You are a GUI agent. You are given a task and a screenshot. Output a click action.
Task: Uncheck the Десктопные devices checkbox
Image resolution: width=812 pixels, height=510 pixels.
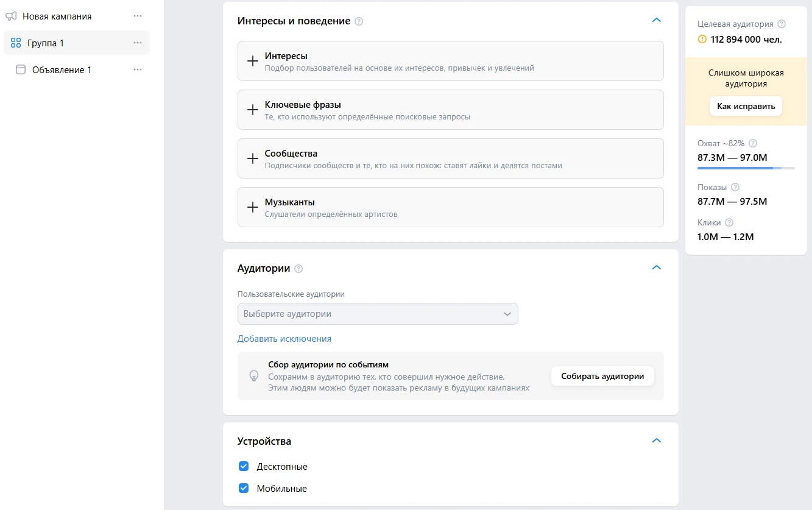244,467
